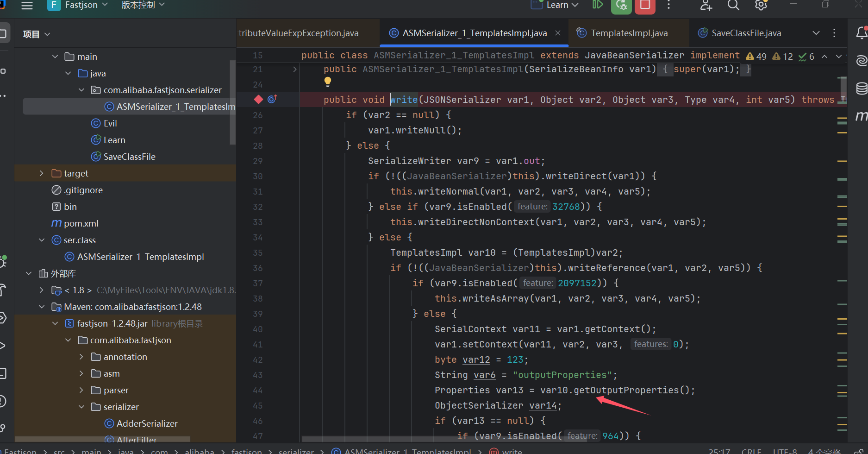Open the More actions vertical dots
Screen dimensions: 868x454
[x=668, y=5]
